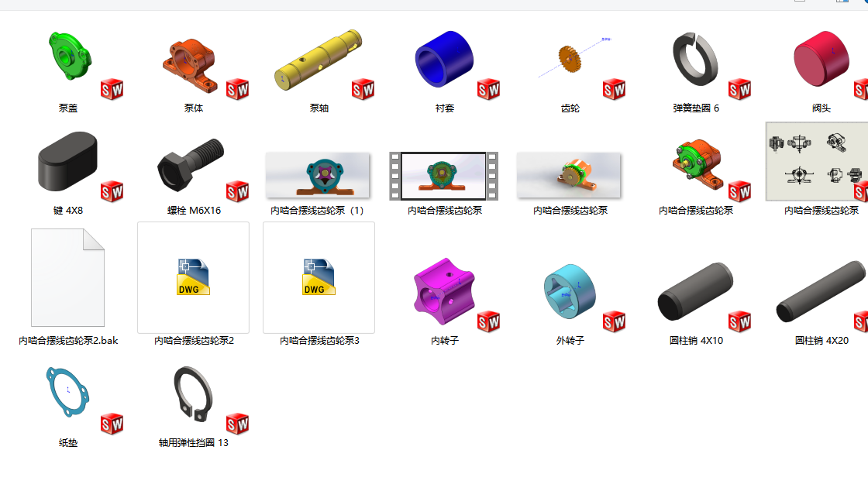Select the 内啮合摆线齿轮泵2.bak backup file
Viewport: 868px width, 498px height.
tap(66, 277)
